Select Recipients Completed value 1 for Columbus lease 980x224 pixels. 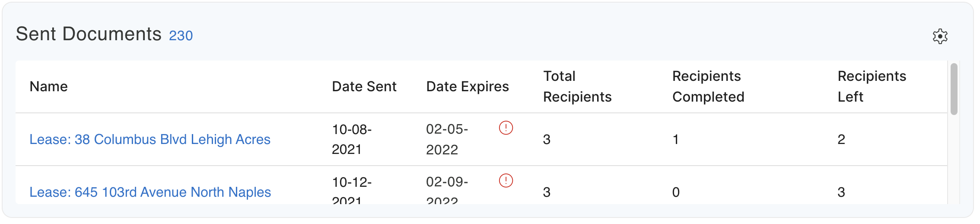click(675, 139)
